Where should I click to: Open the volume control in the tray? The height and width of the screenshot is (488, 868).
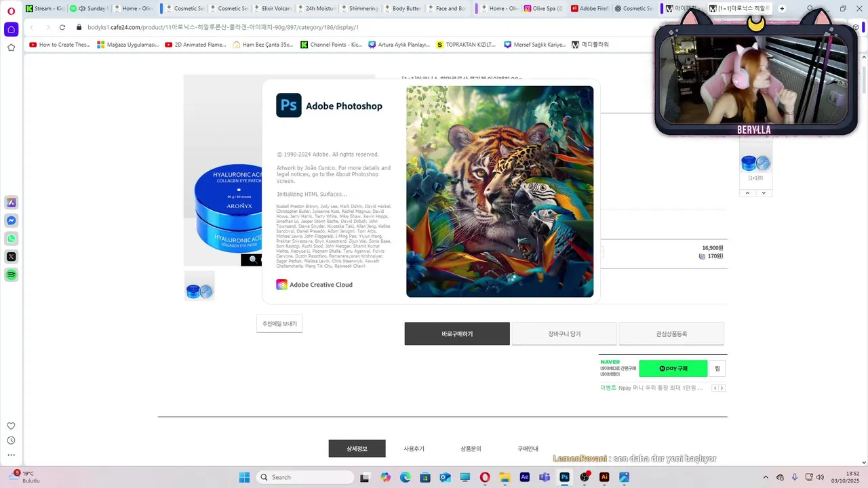coord(820,477)
